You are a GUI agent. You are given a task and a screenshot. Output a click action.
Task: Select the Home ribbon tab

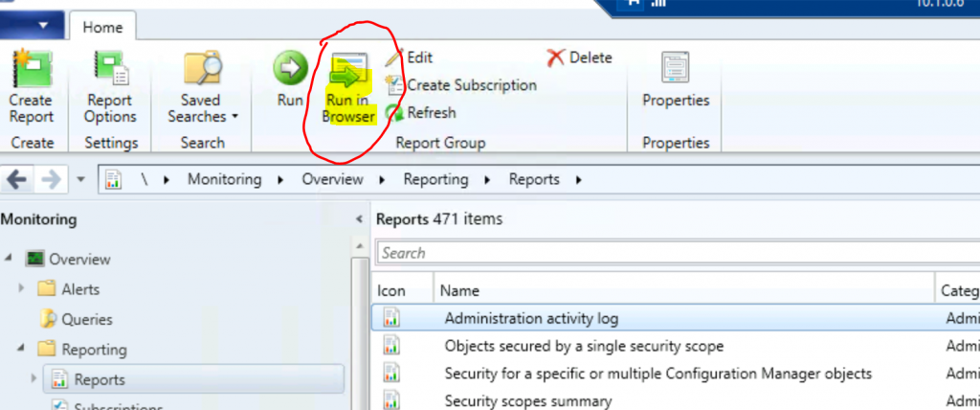102,28
